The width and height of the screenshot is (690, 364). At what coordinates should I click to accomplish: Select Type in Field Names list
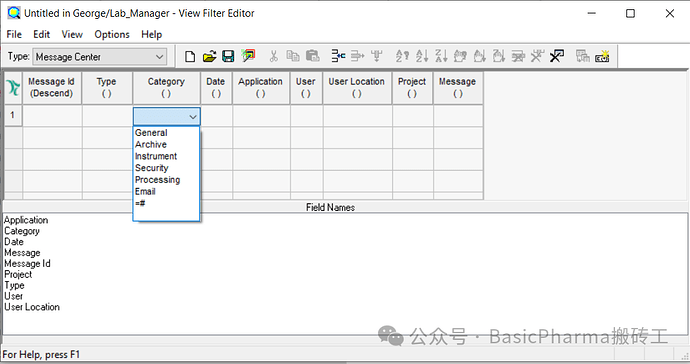click(x=14, y=285)
